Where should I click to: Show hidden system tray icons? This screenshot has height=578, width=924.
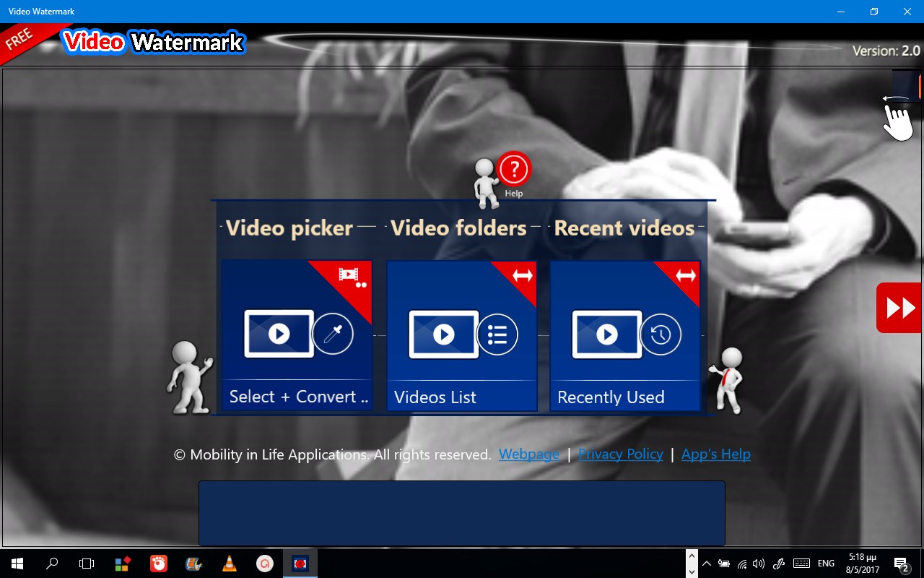[x=707, y=564]
